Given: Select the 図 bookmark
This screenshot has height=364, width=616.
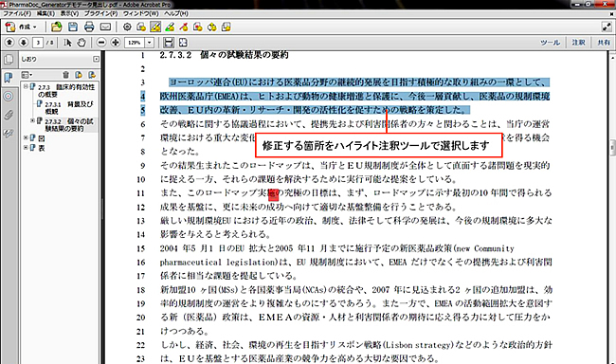Looking at the screenshot, I should point(42,138).
